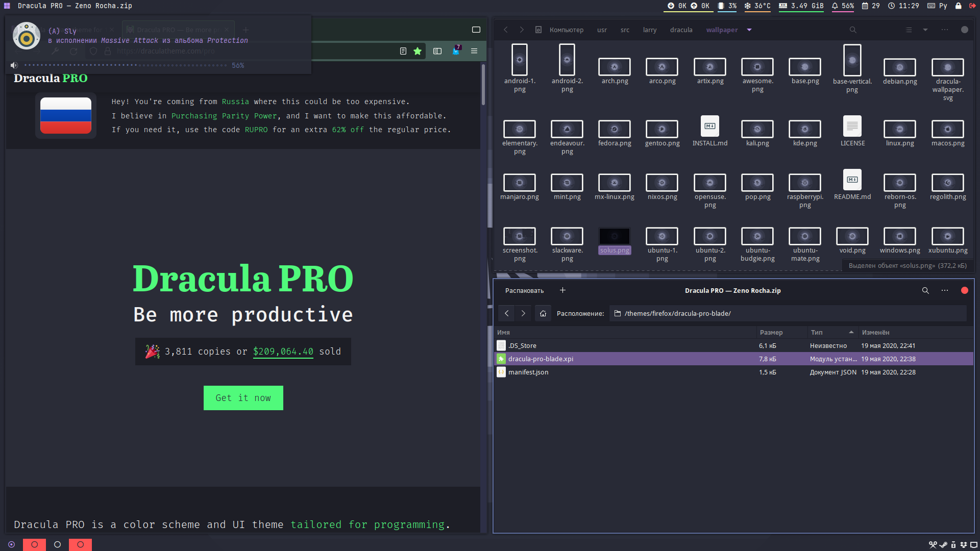Add files with the plus icon
The width and height of the screenshot is (980, 551).
[x=562, y=291]
